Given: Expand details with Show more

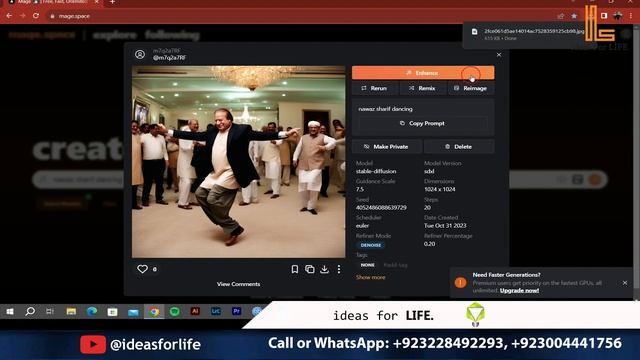Looking at the screenshot, I should point(370,277).
